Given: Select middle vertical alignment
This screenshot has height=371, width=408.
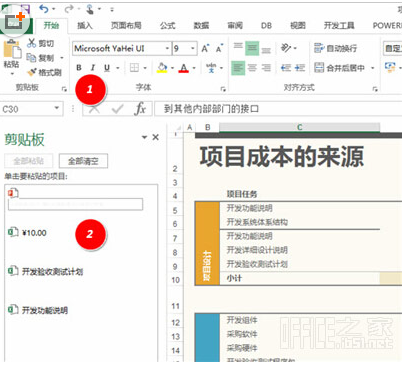Looking at the screenshot, I should tap(252, 48).
